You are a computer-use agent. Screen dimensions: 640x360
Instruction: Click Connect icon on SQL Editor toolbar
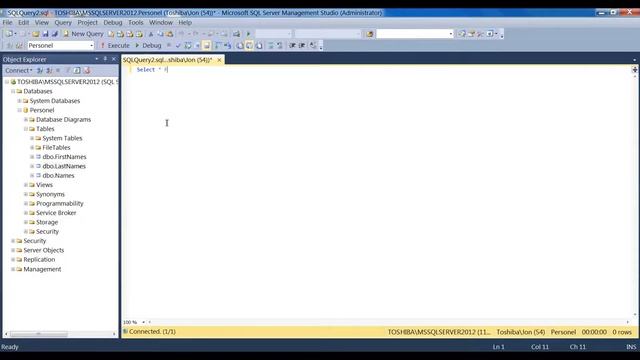[x=9, y=45]
